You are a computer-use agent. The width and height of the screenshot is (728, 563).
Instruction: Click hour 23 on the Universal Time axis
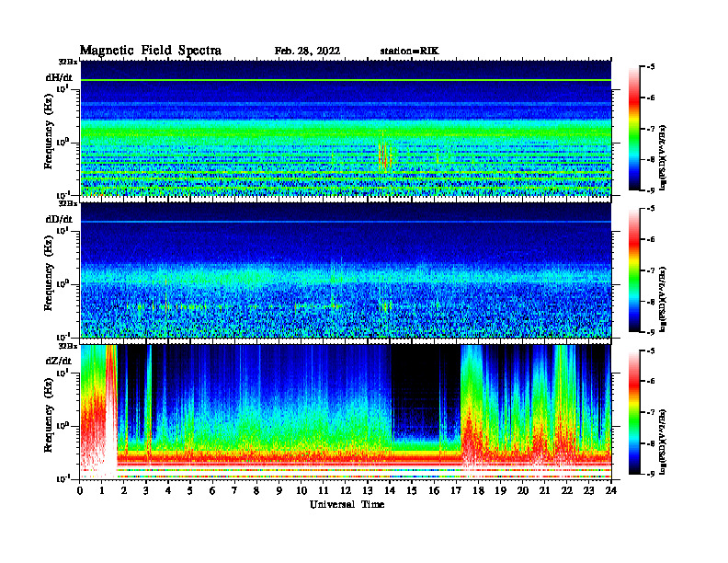coord(588,491)
